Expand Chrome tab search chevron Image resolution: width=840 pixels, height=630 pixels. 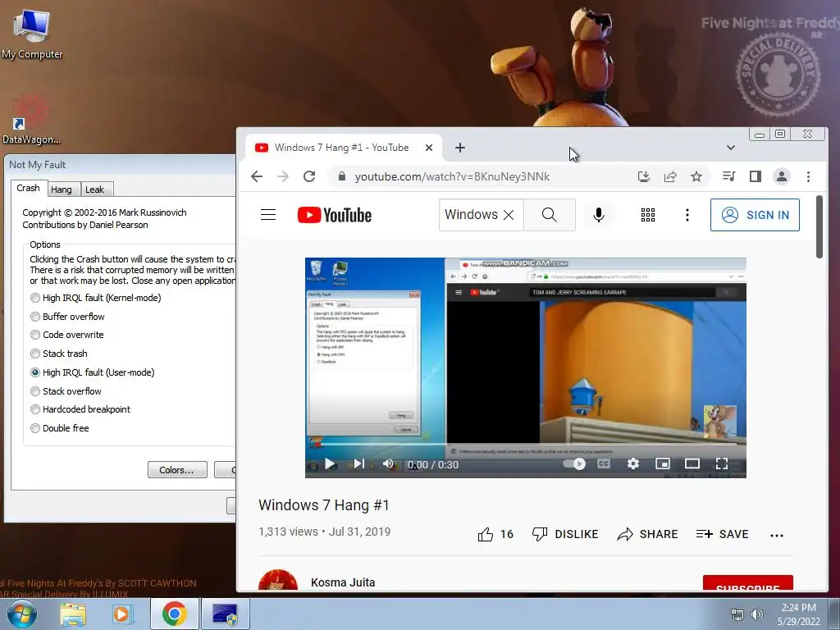pos(731,148)
